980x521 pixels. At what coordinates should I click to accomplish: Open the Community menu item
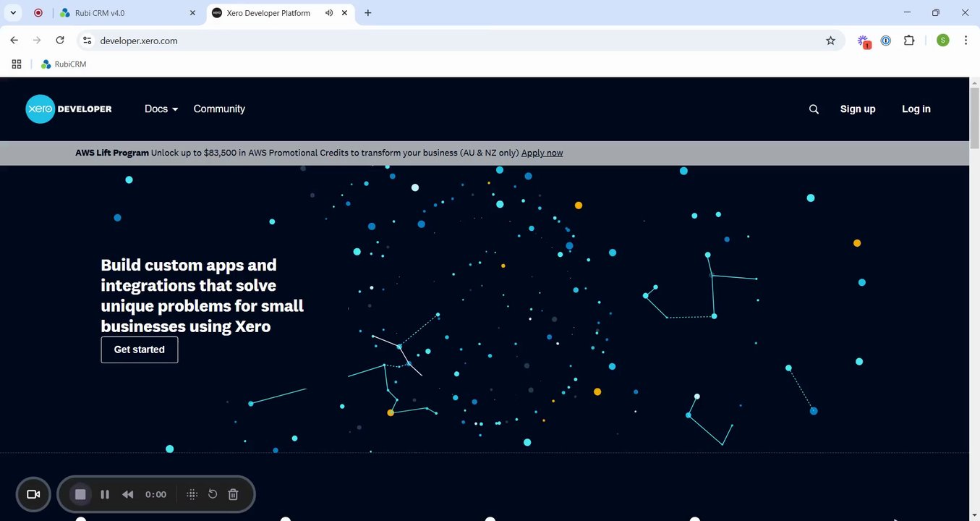[219, 109]
